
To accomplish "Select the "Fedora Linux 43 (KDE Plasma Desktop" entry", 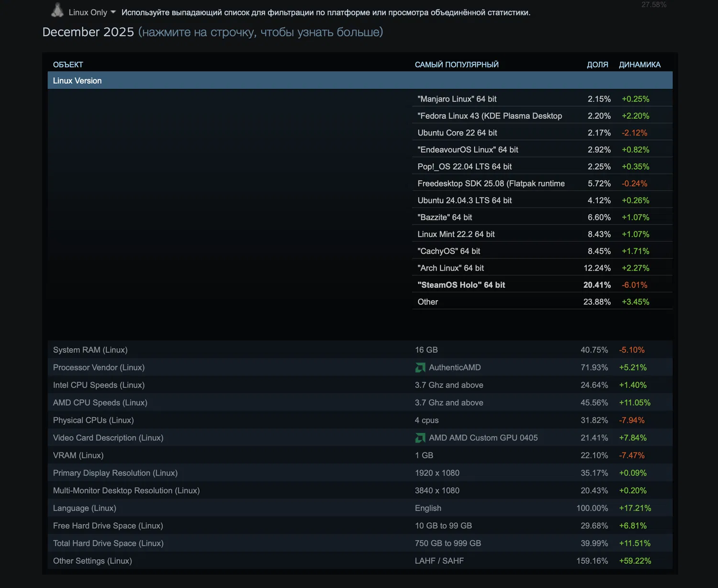I will tap(490, 116).
